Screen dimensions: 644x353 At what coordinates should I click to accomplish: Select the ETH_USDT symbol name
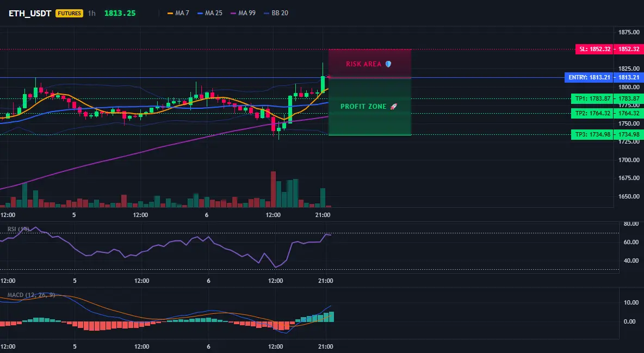[x=30, y=13]
